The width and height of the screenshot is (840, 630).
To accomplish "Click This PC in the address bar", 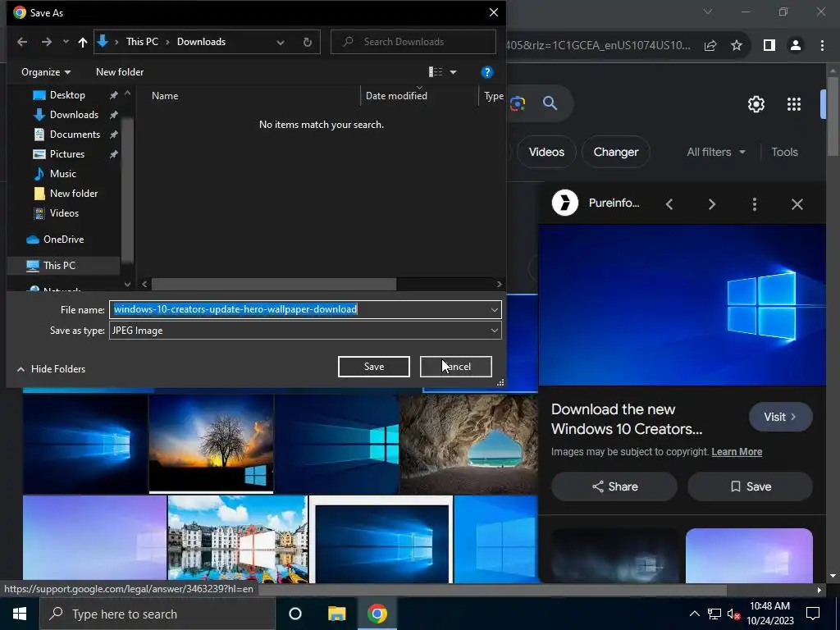I will tap(142, 42).
